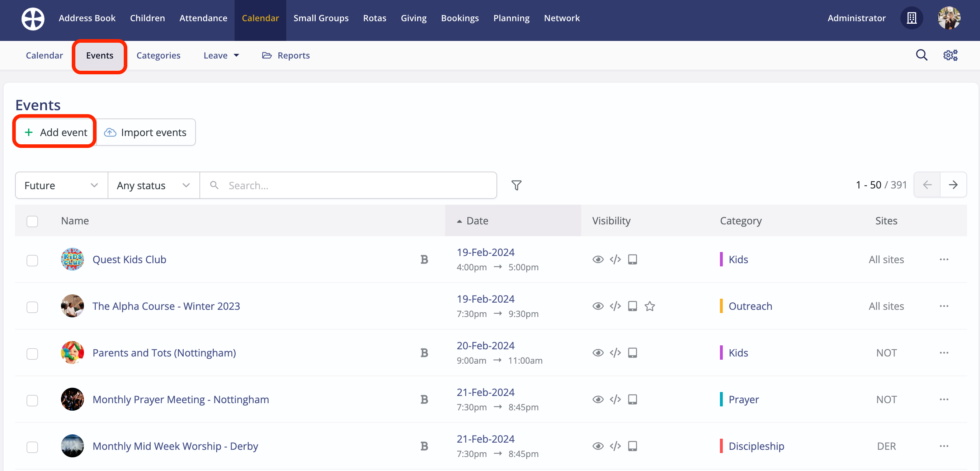Open three-dots menu for Monthly Prayer Meeting

click(x=943, y=400)
